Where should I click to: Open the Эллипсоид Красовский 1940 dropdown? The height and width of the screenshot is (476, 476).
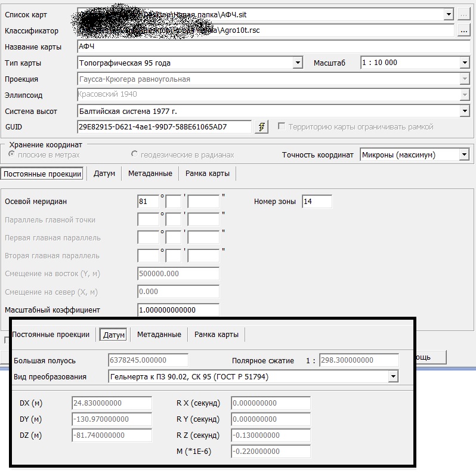coord(465,95)
